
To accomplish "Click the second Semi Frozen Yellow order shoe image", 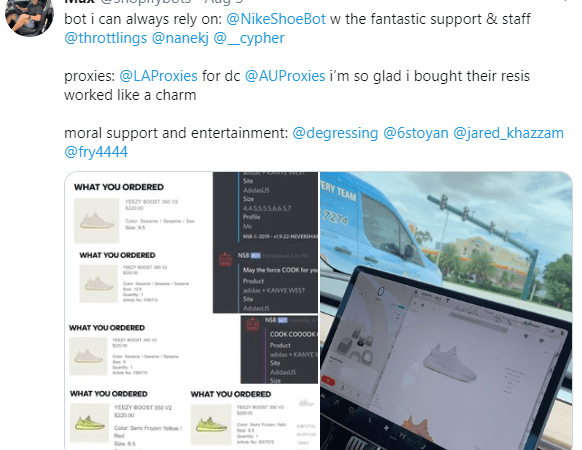I will (x=211, y=424).
